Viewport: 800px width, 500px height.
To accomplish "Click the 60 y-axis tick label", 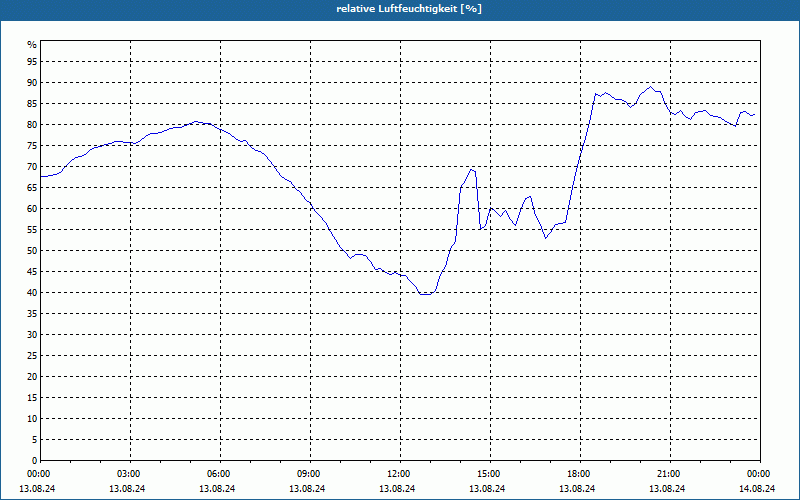I will pos(32,209).
